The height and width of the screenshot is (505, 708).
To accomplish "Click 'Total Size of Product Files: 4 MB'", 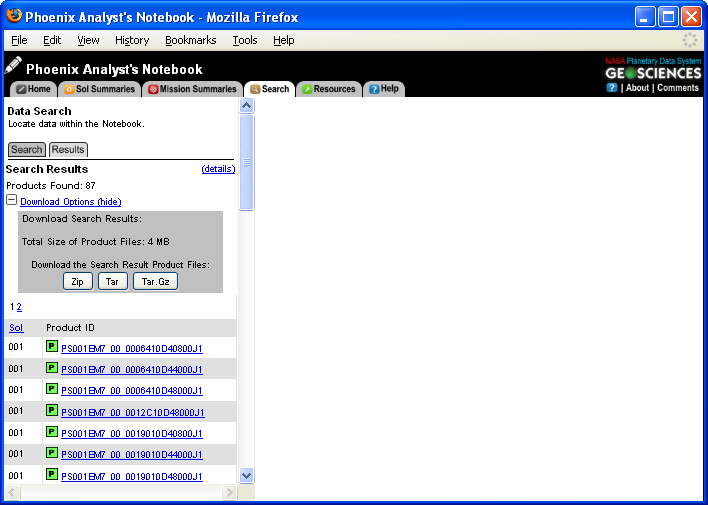I will (96, 242).
